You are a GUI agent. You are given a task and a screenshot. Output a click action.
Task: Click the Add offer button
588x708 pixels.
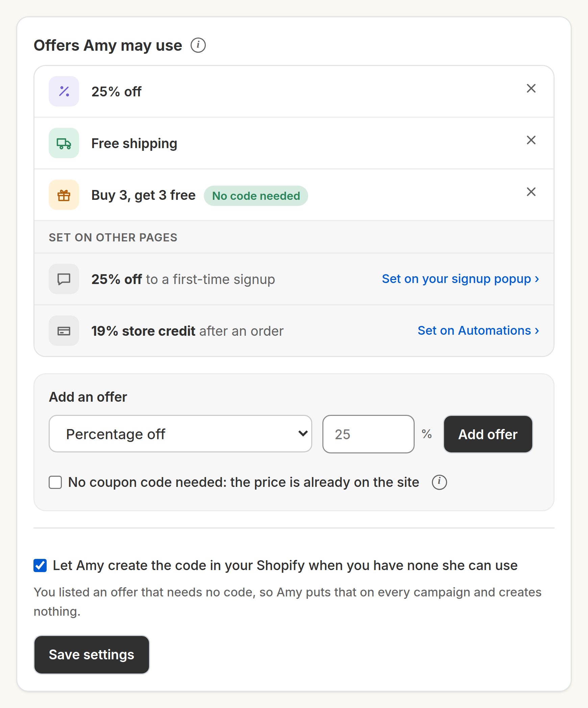pyautogui.click(x=488, y=434)
